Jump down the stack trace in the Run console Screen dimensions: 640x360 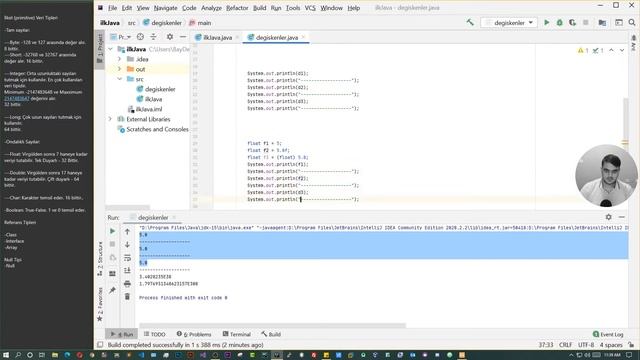(127, 244)
